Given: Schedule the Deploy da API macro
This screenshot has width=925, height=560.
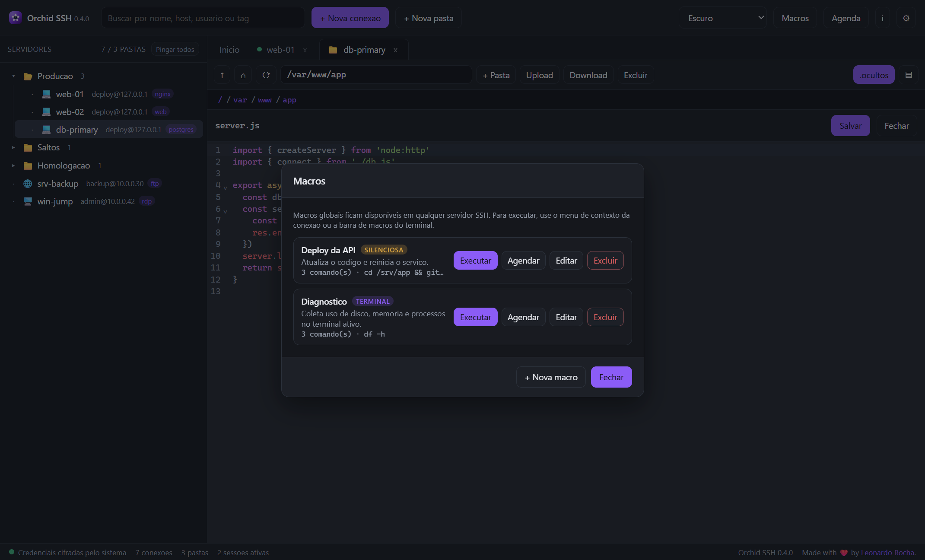Looking at the screenshot, I should tap(523, 261).
